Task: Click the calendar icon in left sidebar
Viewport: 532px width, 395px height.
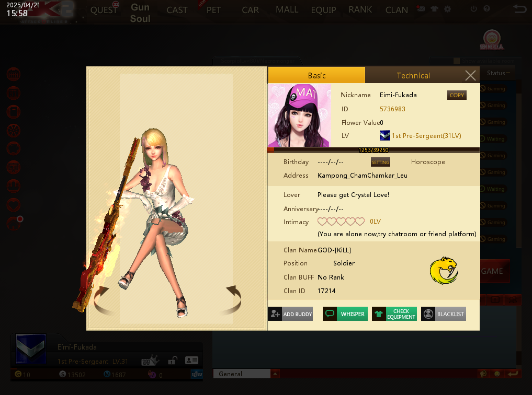Action: click(14, 75)
